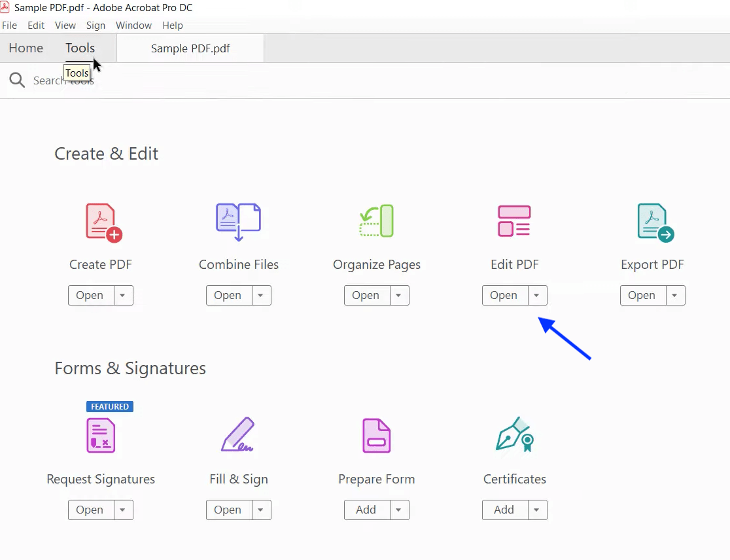Open the Edit menu
The image size is (730, 560).
click(x=36, y=25)
